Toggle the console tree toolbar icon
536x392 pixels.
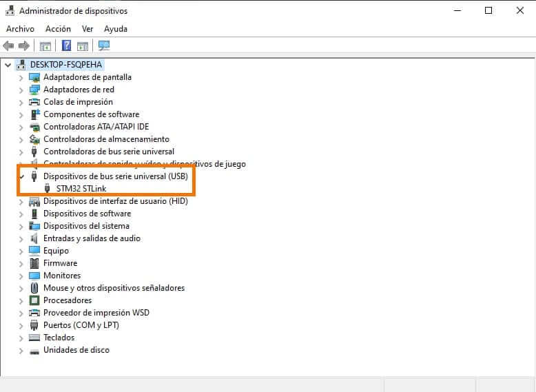[x=45, y=46]
